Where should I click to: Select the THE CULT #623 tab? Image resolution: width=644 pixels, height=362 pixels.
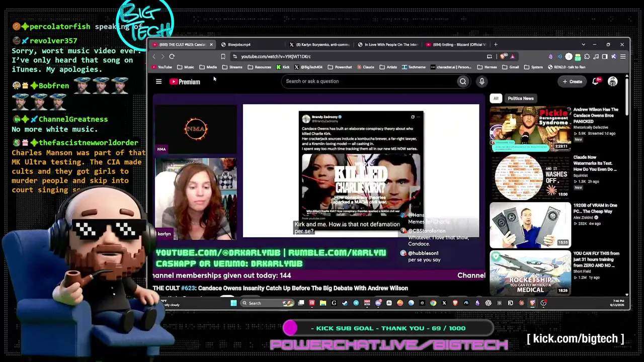click(x=183, y=44)
